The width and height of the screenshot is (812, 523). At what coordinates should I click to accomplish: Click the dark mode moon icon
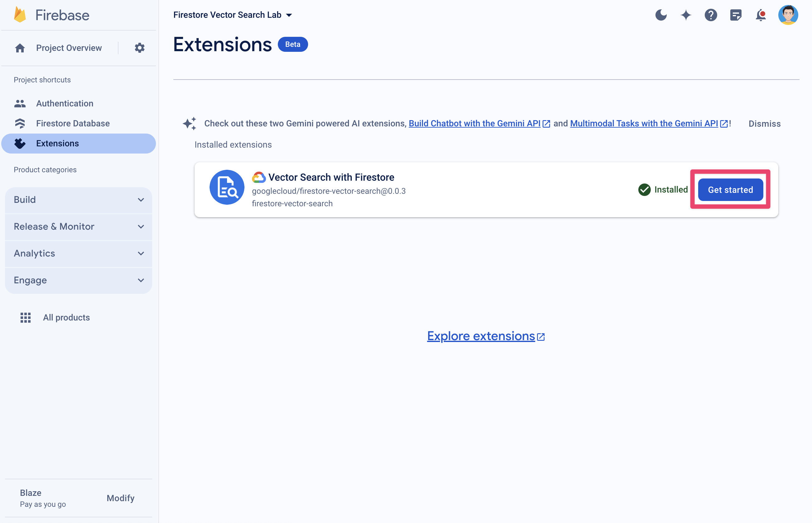click(660, 15)
